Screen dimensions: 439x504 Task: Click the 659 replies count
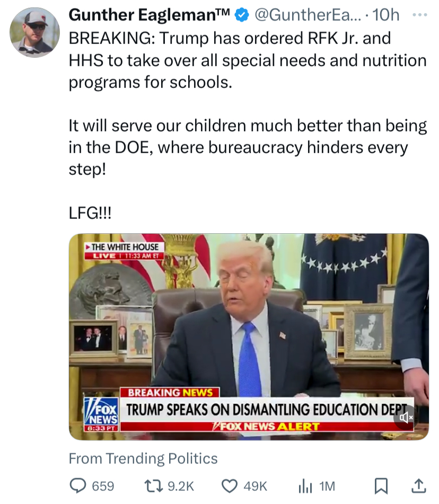103,487
